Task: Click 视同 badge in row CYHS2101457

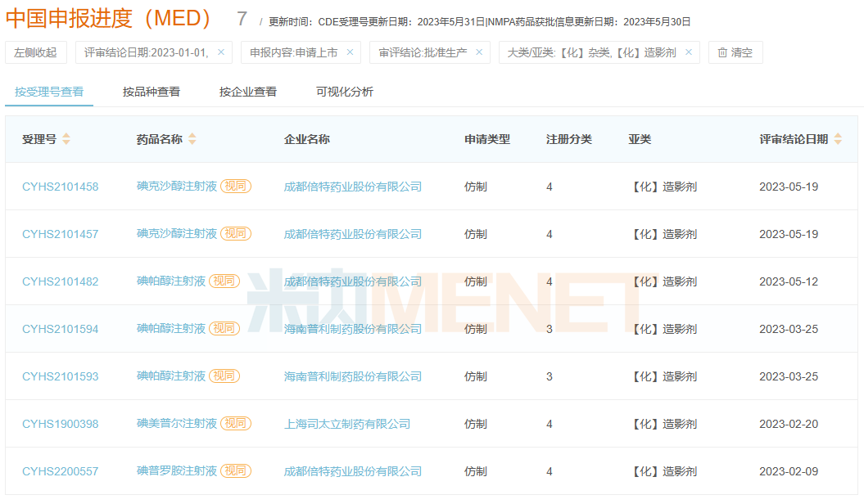Action: point(236,233)
